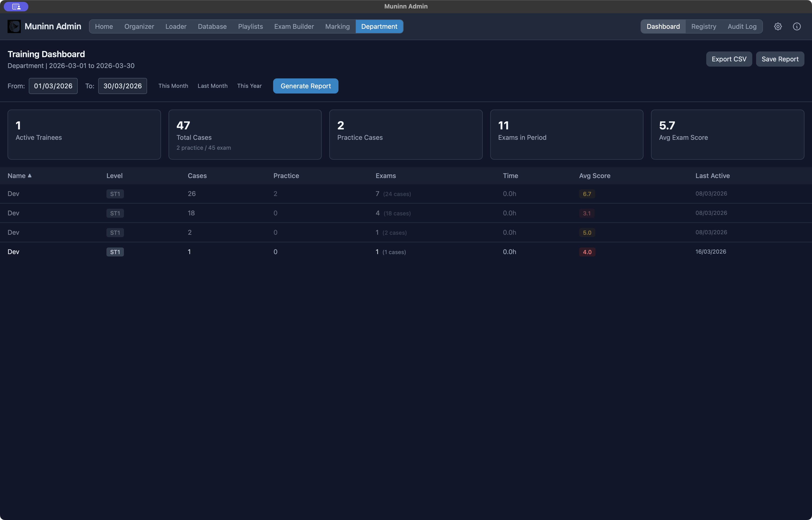Open the info circle icon

tap(797, 26)
